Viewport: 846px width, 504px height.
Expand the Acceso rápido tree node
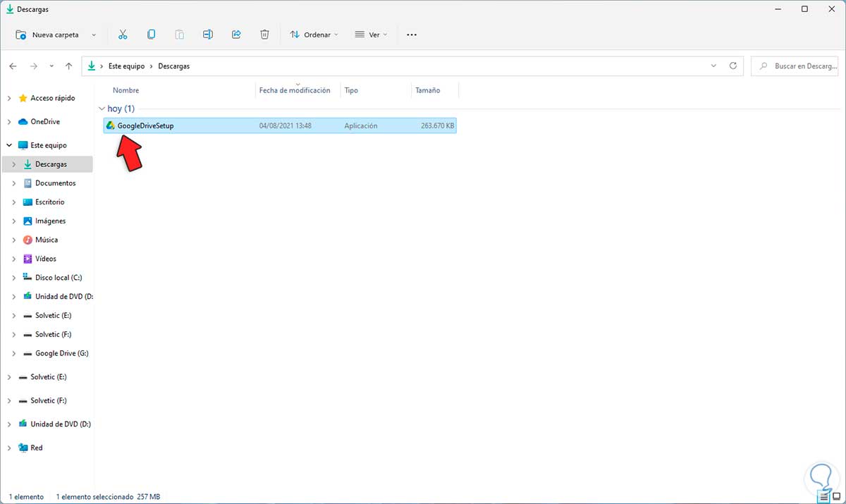click(x=9, y=98)
